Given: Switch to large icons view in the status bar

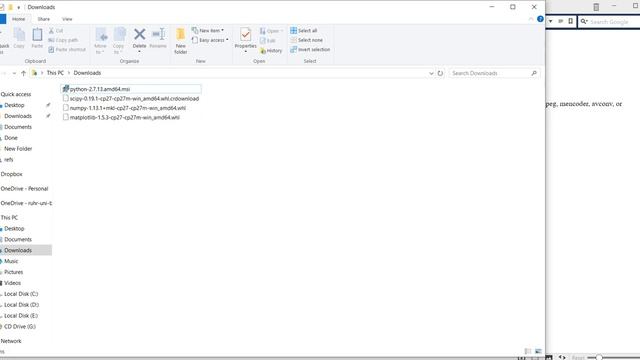Looking at the screenshot, I should click(538, 351).
